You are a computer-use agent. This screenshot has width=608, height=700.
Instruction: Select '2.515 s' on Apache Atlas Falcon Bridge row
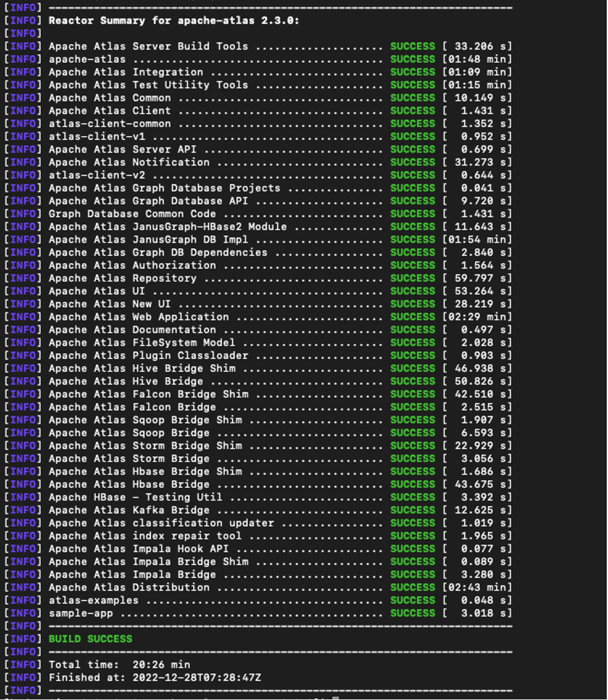click(484, 407)
